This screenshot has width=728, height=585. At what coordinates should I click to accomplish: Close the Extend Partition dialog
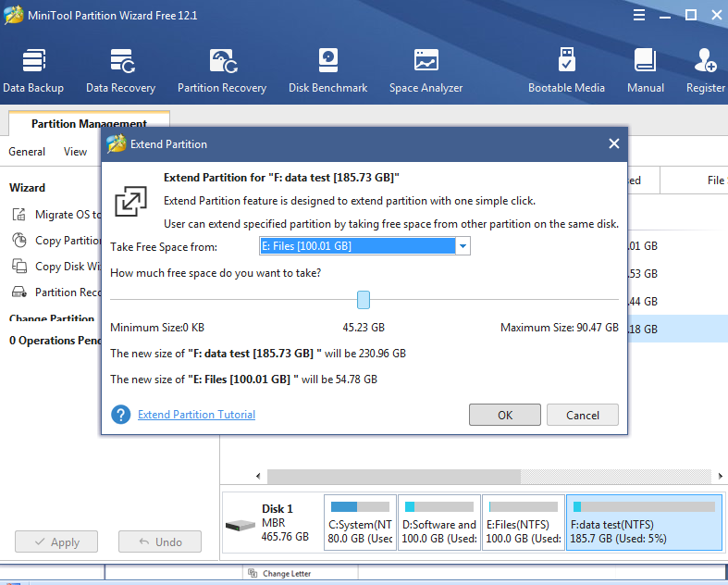613,143
